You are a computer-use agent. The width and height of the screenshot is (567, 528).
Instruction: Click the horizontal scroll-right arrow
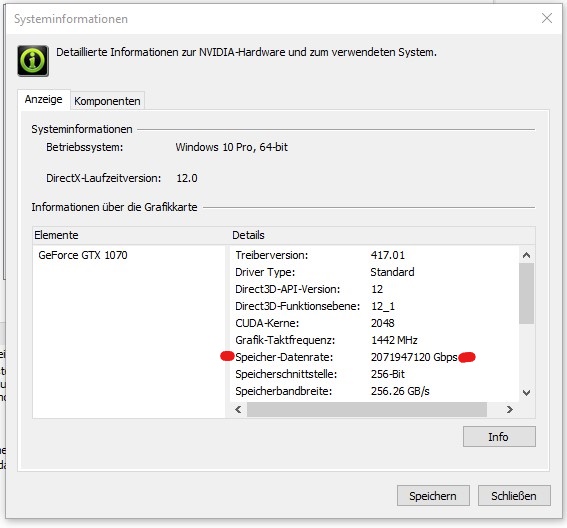510,409
